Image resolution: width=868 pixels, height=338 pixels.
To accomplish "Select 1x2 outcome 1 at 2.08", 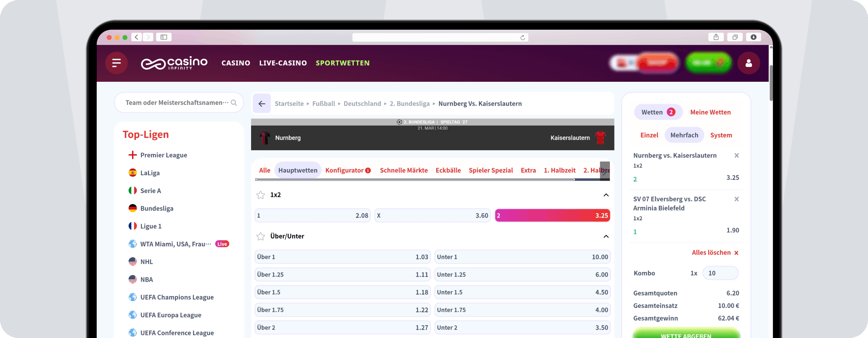I will click(313, 216).
